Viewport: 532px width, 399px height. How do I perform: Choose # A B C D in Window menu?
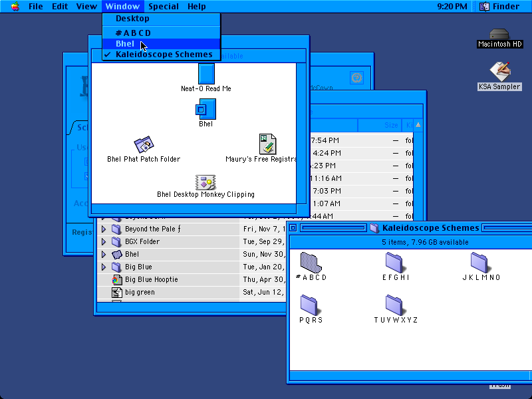tap(162, 33)
